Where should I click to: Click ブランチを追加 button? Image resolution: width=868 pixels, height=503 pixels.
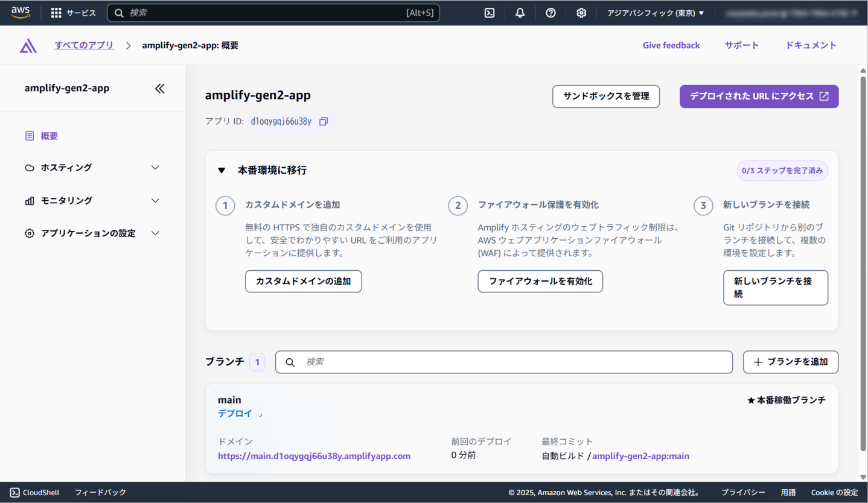click(x=791, y=362)
